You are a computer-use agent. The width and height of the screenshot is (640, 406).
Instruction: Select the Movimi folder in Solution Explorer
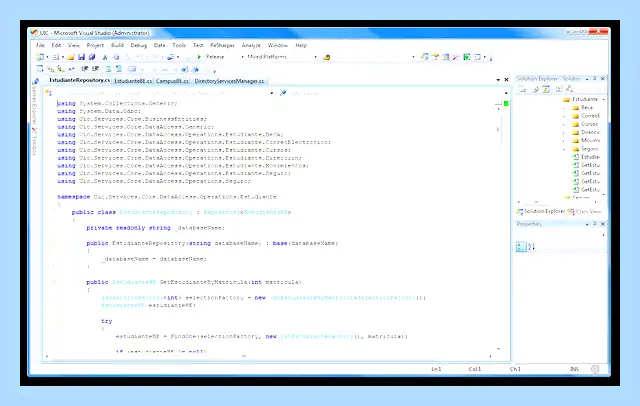[x=586, y=140]
